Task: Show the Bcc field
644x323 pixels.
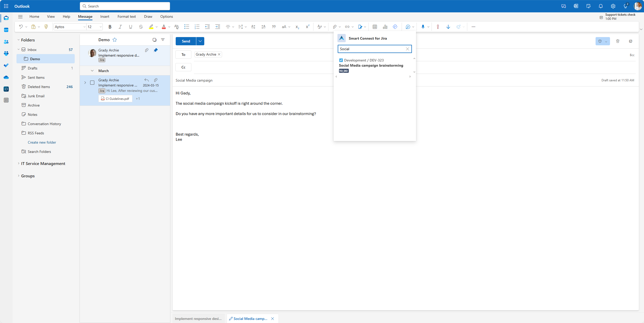Action: (632, 55)
